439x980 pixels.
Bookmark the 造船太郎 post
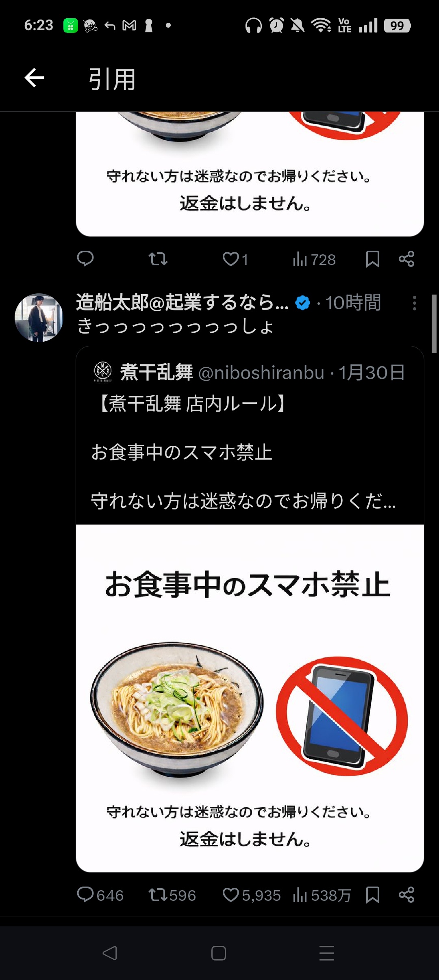point(372,895)
